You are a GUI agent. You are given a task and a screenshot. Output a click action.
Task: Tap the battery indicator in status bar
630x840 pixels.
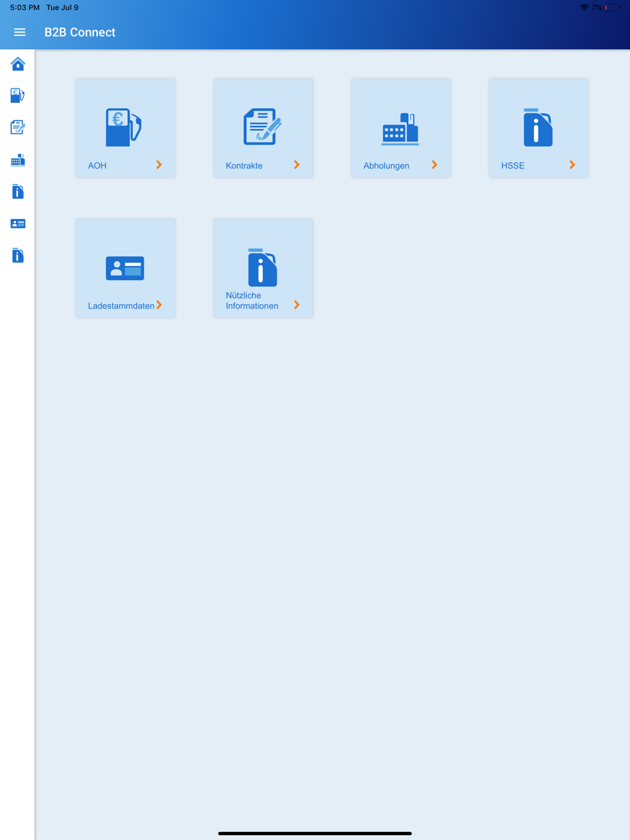pos(612,8)
